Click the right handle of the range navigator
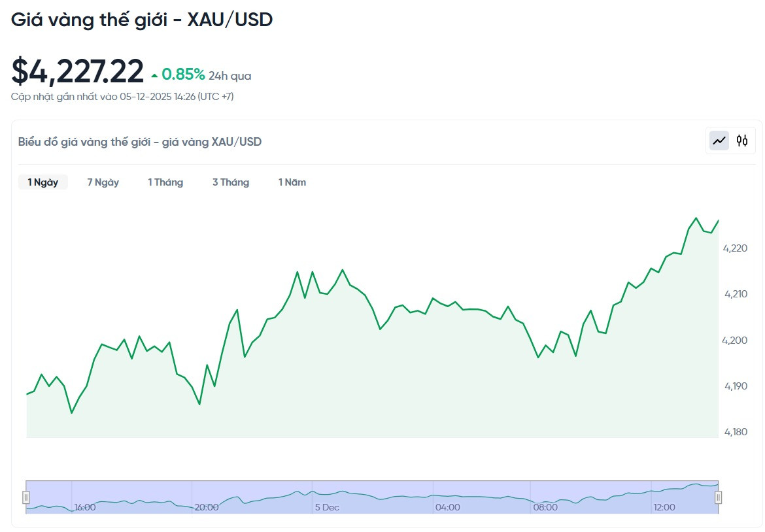The image size is (765, 532). coord(718,497)
